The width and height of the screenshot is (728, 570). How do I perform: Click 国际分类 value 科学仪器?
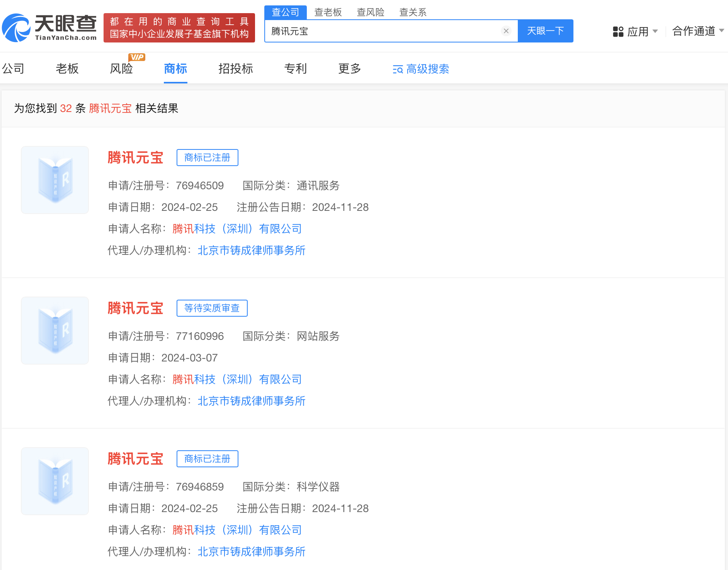[318, 487]
